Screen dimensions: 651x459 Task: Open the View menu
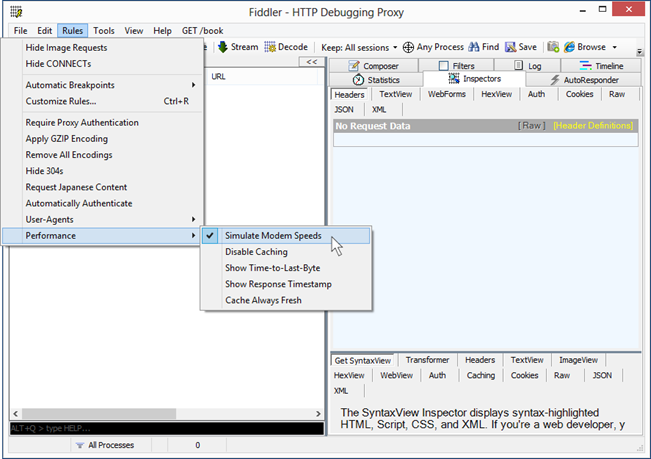tap(134, 31)
